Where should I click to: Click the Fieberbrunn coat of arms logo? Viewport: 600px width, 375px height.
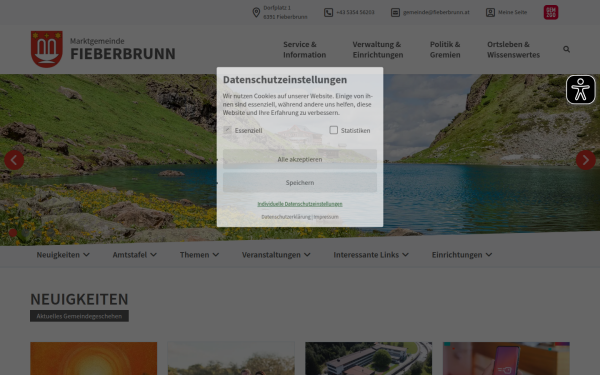(47, 49)
